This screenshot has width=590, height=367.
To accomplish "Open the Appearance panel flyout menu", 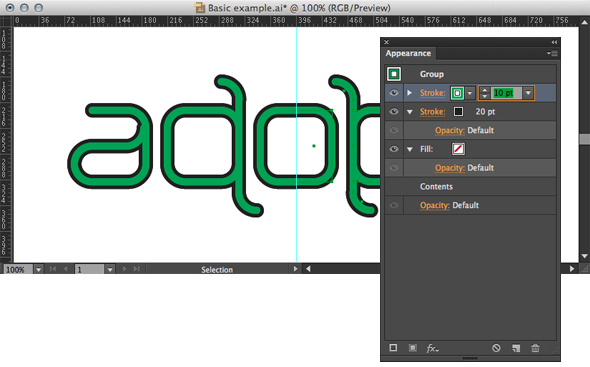I will (552, 53).
